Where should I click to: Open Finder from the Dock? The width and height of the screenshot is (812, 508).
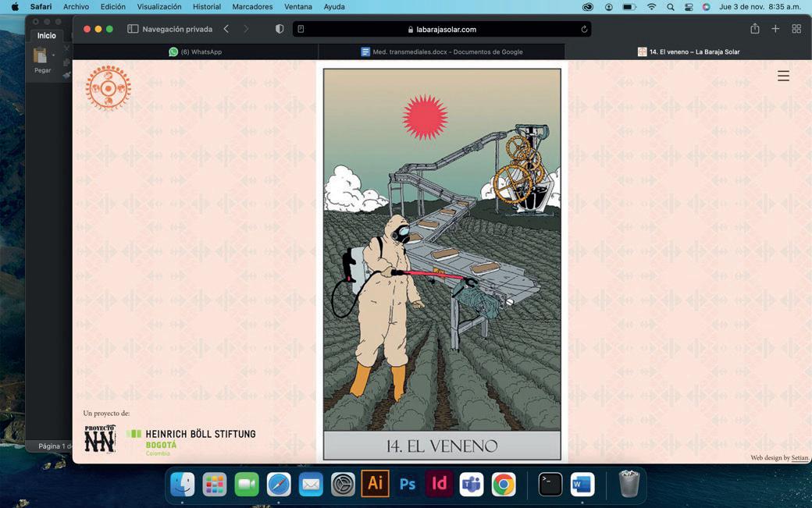click(182, 485)
